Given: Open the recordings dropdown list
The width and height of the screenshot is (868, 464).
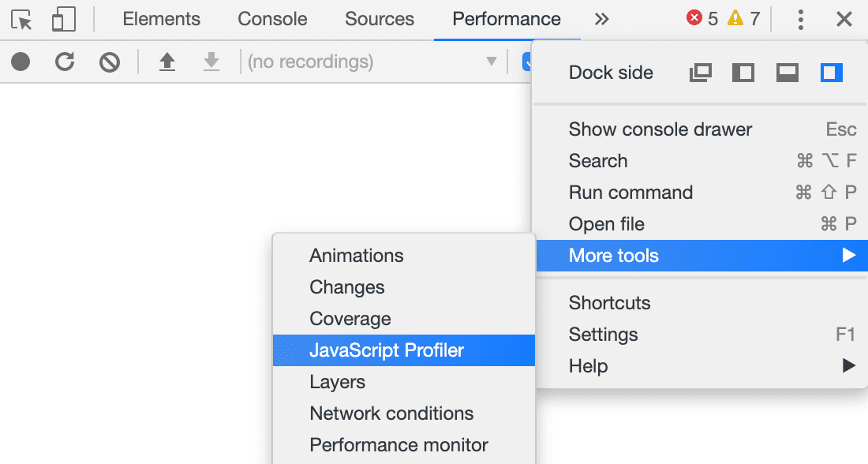Looking at the screenshot, I should coord(372,62).
